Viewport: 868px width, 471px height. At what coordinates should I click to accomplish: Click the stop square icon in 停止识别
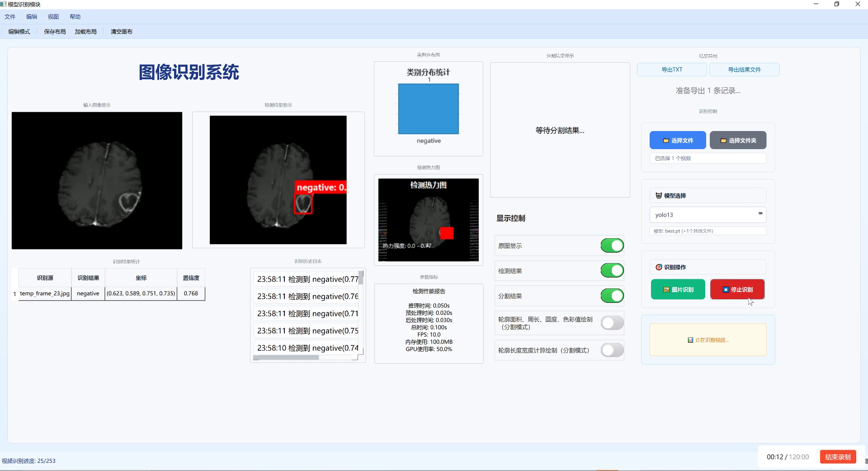tap(726, 290)
